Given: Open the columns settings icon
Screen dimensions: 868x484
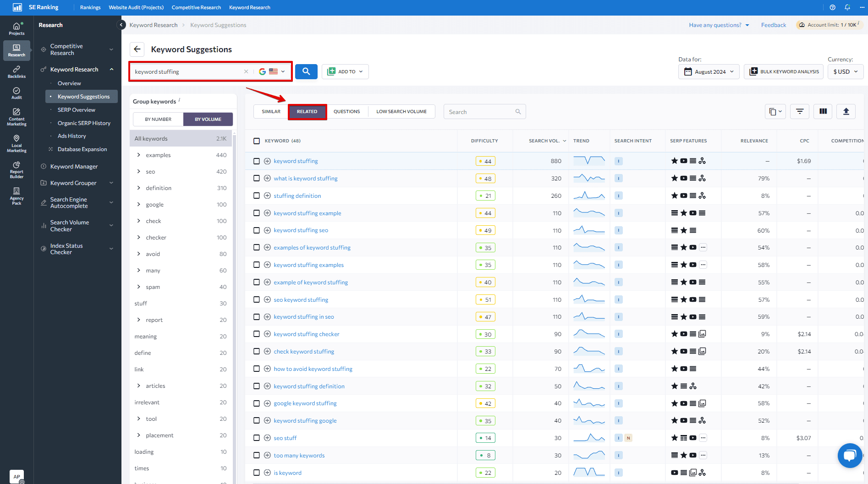Looking at the screenshot, I should (x=823, y=111).
